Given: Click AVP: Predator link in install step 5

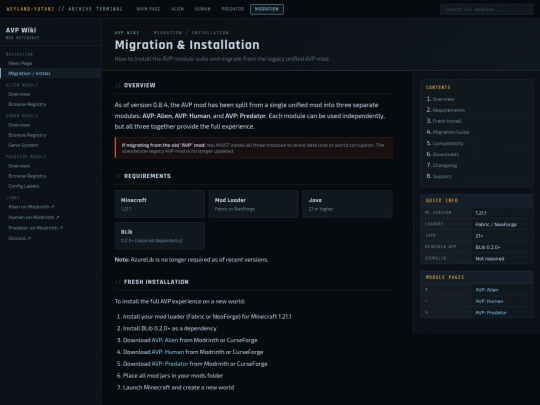Looking at the screenshot, I should (170, 364).
